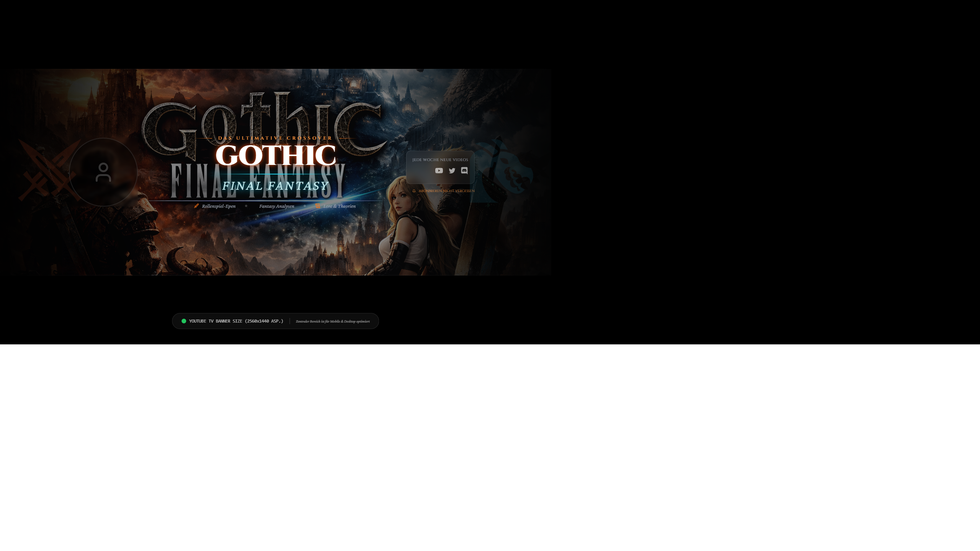Click the green status dot in the info pill
The height and width of the screenshot is (551, 980).
(184, 321)
